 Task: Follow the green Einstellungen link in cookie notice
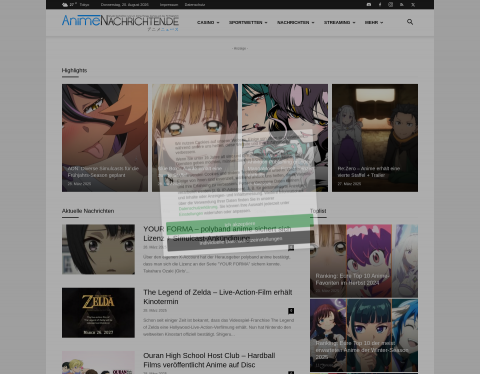point(191,214)
